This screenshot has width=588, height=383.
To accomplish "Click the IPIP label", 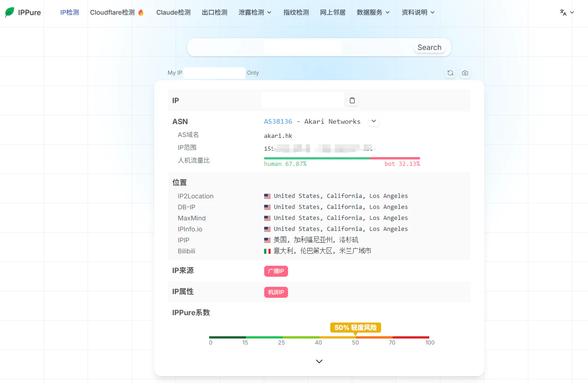I will pos(183,240).
